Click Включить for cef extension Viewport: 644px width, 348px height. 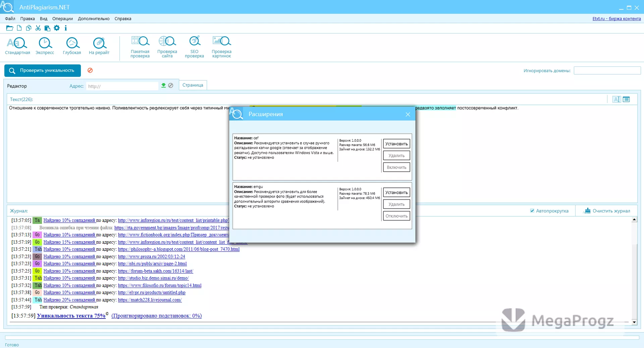(396, 167)
